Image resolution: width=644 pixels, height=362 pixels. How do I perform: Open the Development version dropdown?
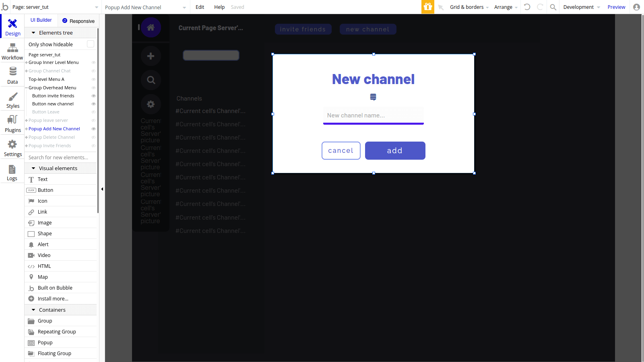pos(581,7)
